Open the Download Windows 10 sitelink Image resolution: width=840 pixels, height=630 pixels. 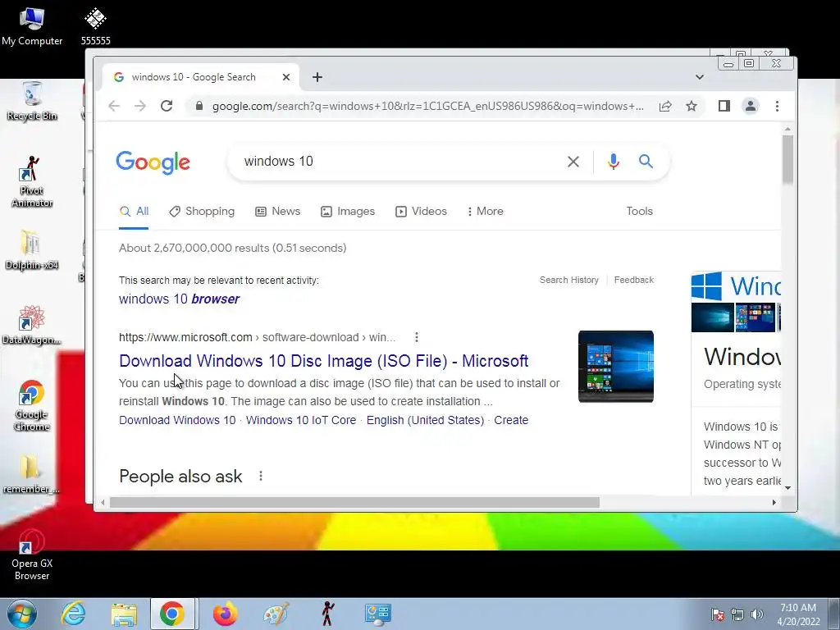pyautogui.click(x=177, y=420)
